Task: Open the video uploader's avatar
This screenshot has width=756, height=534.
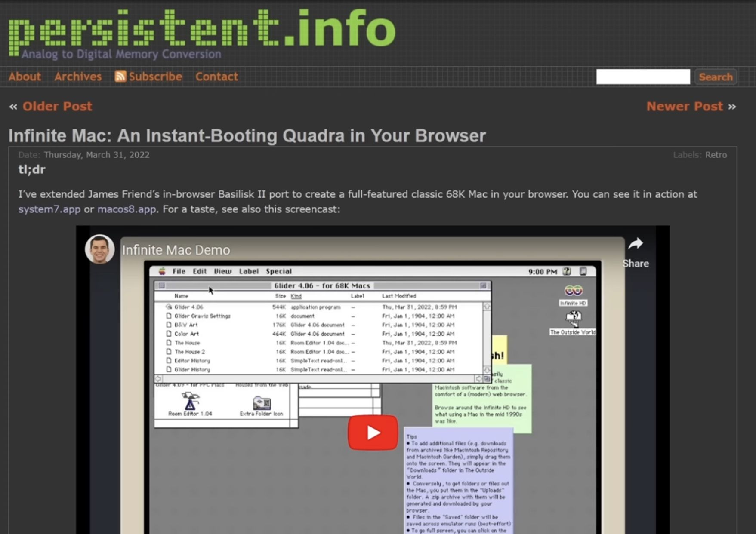Action: [100, 249]
